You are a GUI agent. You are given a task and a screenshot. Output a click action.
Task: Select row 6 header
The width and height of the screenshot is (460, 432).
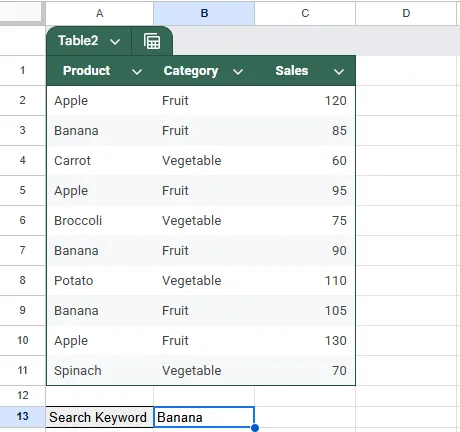point(22,220)
